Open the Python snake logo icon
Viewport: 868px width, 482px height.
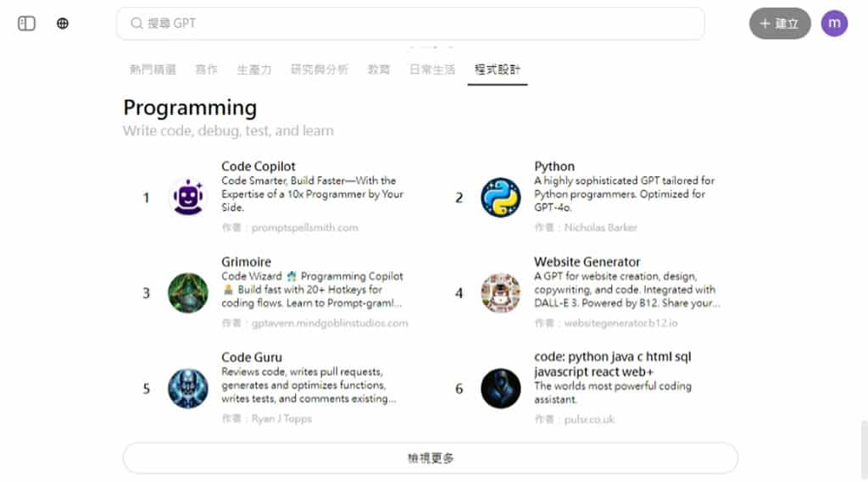coord(500,197)
